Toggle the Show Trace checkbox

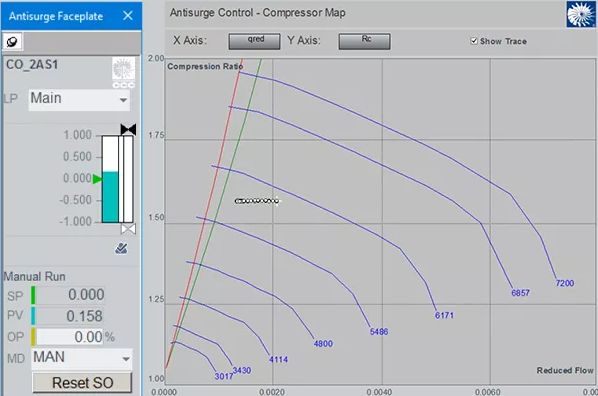(x=474, y=41)
